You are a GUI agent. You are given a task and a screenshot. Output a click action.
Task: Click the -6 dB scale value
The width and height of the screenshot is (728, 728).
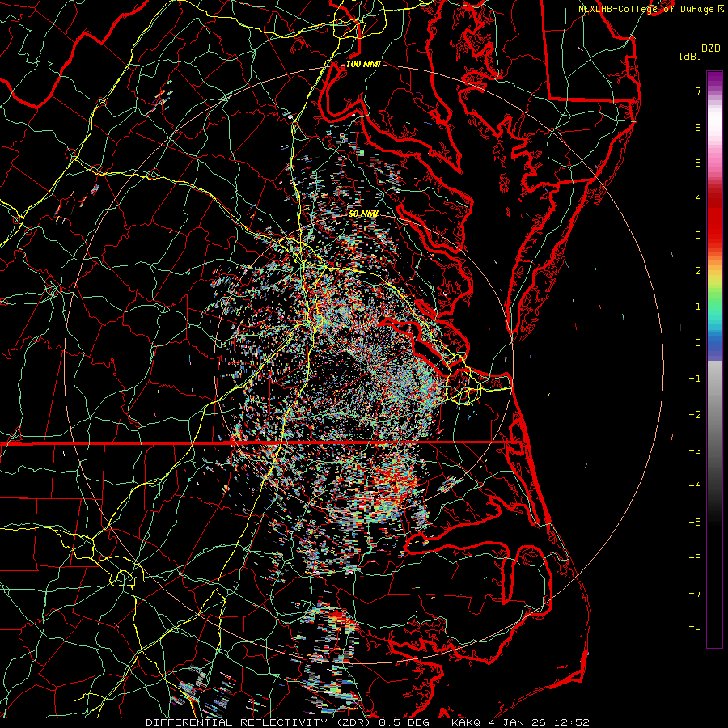click(x=695, y=558)
